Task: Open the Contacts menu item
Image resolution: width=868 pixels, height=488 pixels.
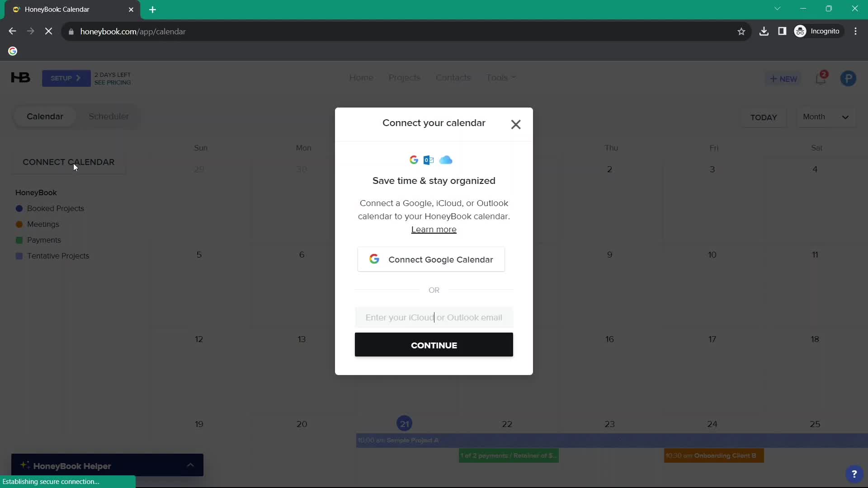Action: tap(453, 77)
